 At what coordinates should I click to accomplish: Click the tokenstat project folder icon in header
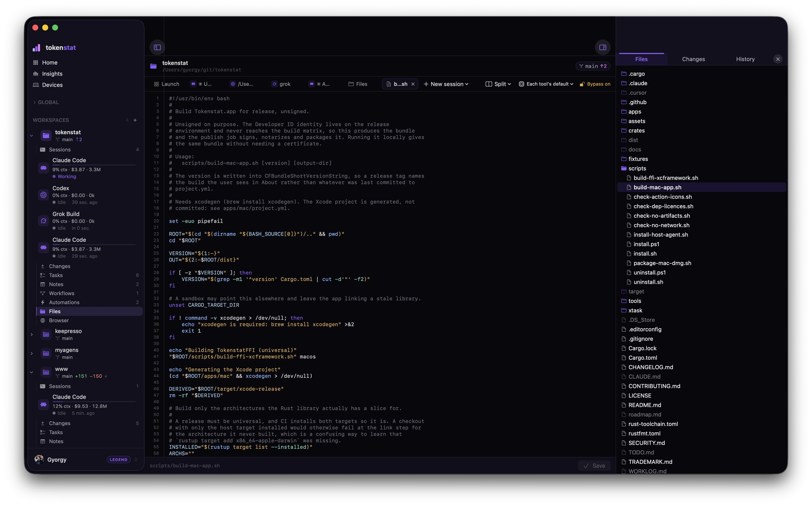tap(153, 66)
